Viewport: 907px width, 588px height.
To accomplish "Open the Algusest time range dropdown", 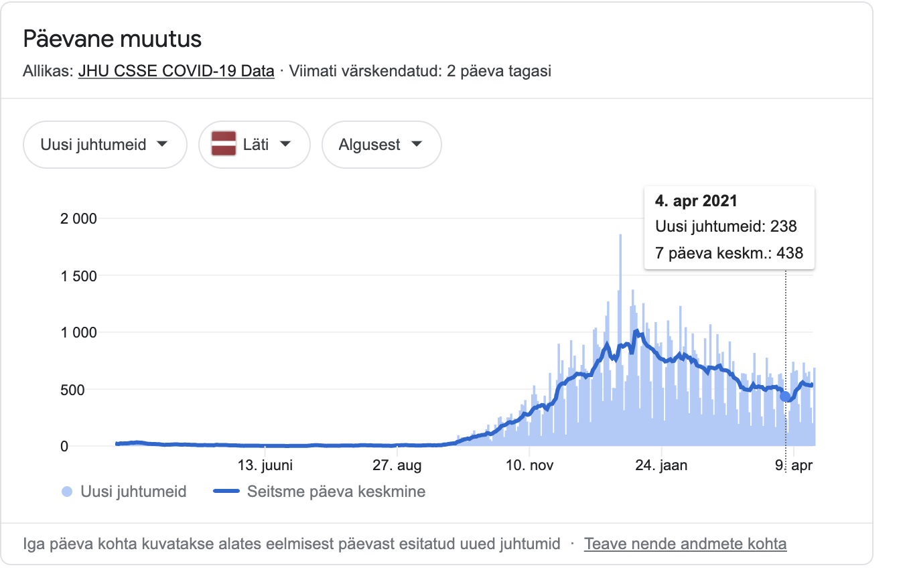I will pyautogui.click(x=381, y=144).
